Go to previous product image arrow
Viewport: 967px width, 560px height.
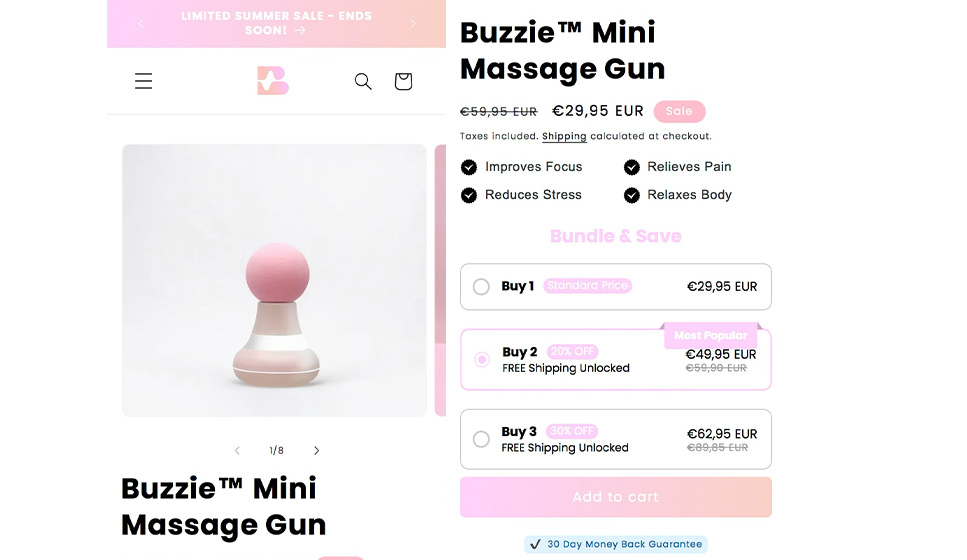tap(237, 450)
